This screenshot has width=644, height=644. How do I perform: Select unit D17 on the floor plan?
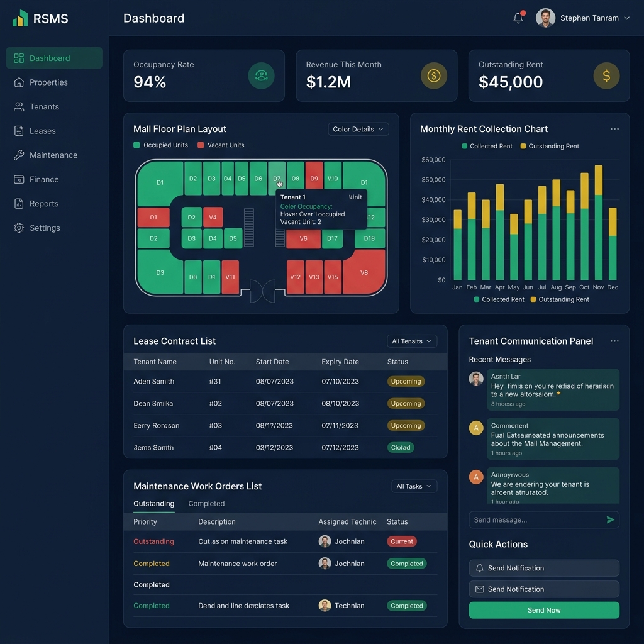(332, 238)
